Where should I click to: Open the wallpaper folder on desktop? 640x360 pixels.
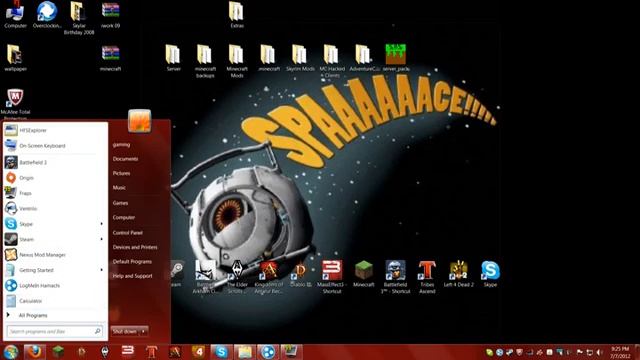(x=15, y=58)
